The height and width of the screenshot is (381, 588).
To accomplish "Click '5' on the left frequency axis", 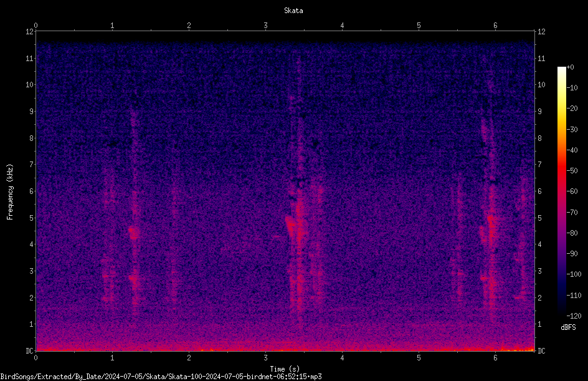I will pyautogui.click(x=32, y=218).
